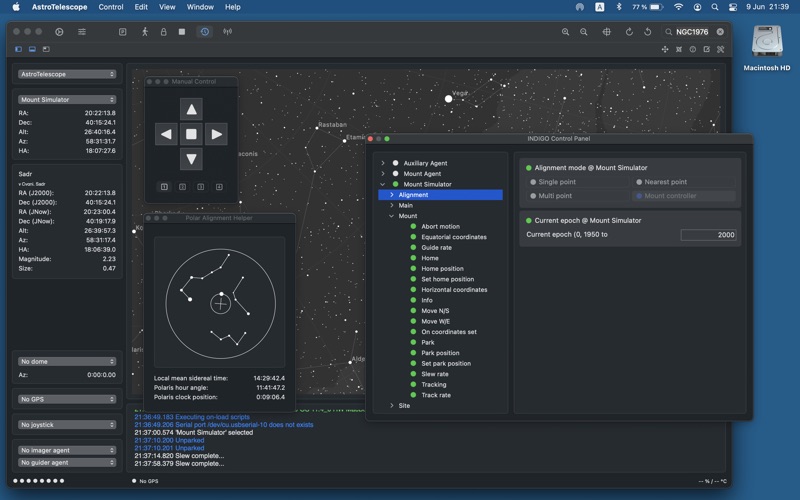Image resolution: width=800 pixels, height=500 pixels.
Task: Click the zoom out magnifier icon
Action: pyautogui.click(x=583, y=32)
